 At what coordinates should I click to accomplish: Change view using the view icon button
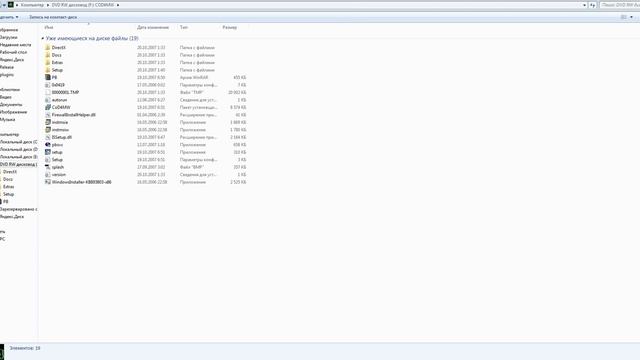624,17
